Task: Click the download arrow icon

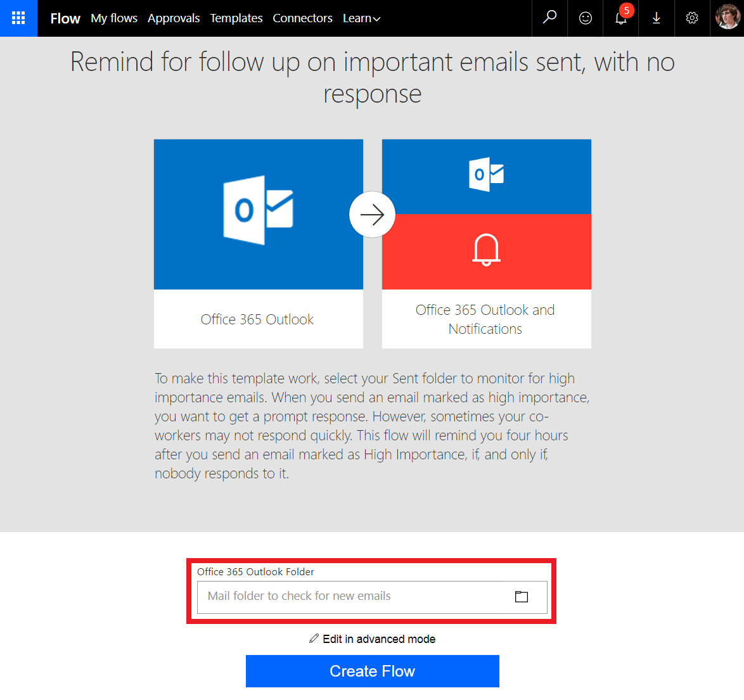Action: (657, 18)
